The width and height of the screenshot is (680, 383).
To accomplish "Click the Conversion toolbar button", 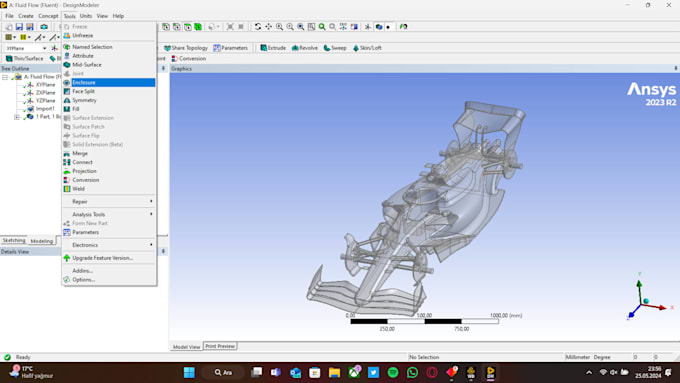I will (x=189, y=59).
